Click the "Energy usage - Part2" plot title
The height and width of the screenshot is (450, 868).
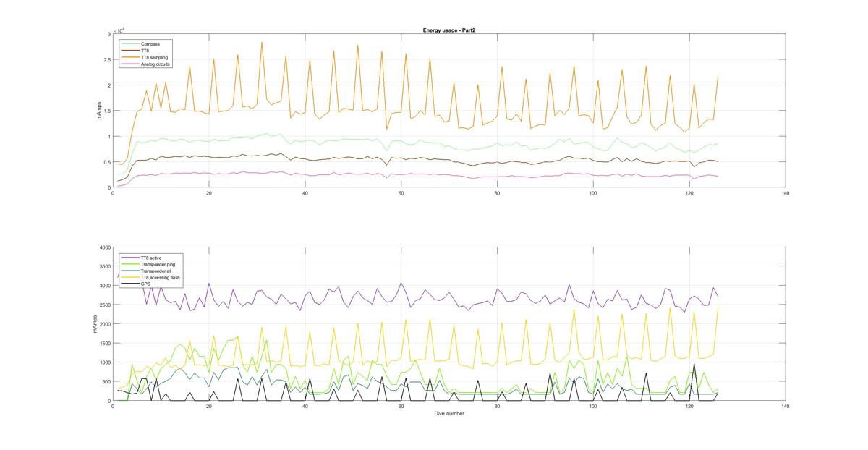(x=449, y=30)
